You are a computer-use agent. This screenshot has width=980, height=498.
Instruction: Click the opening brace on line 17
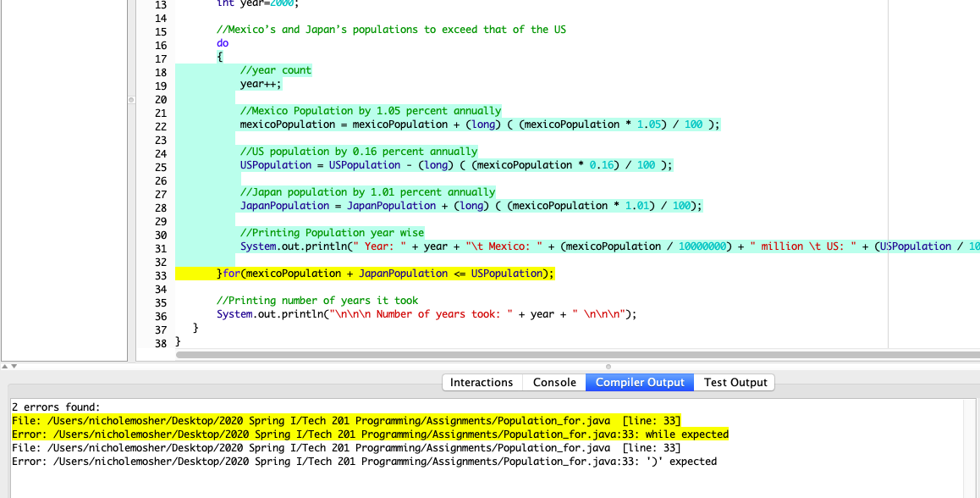pos(220,57)
